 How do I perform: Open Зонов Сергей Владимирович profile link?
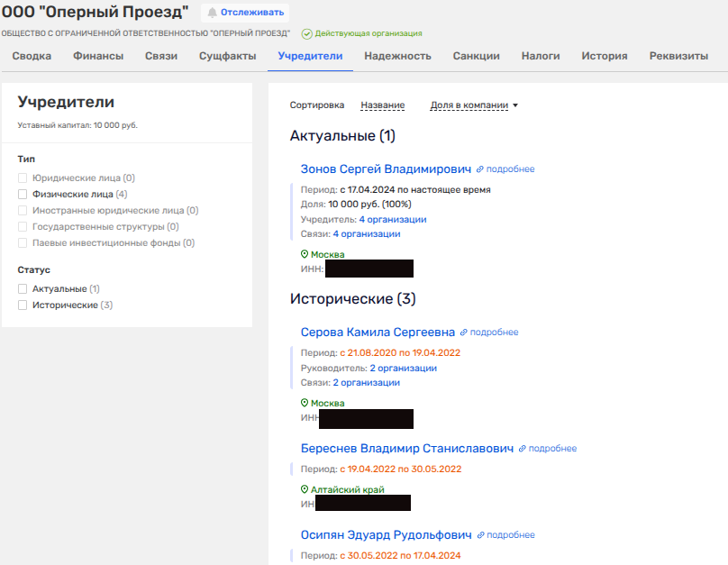386,169
